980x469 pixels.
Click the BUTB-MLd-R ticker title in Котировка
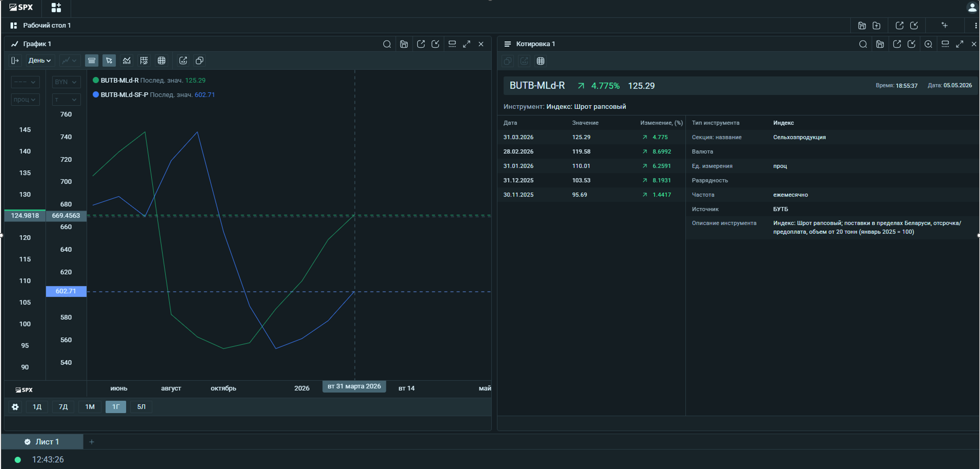(x=537, y=86)
